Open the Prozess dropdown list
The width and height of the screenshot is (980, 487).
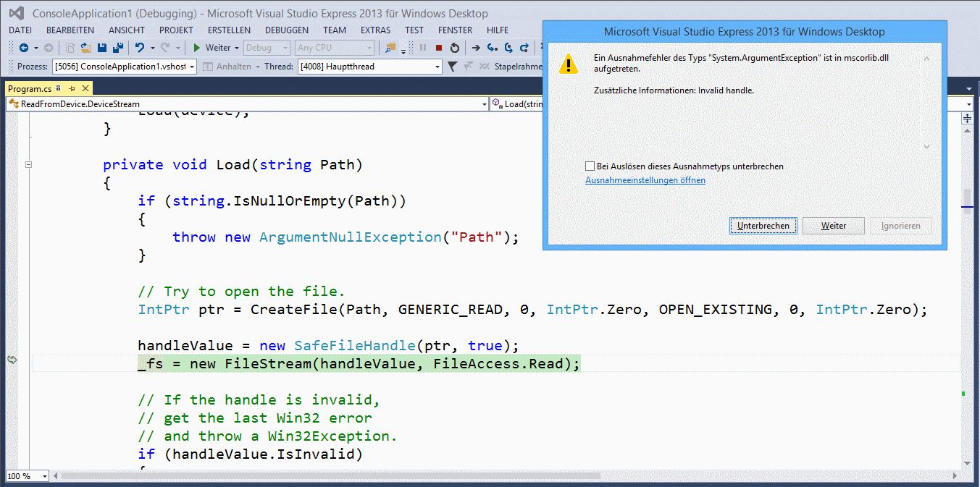pos(191,67)
